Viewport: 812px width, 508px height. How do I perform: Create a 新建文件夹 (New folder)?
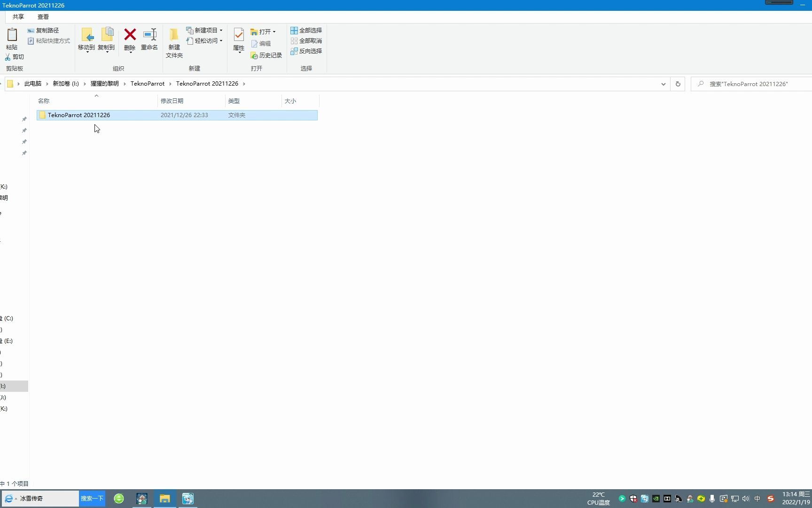[174, 42]
